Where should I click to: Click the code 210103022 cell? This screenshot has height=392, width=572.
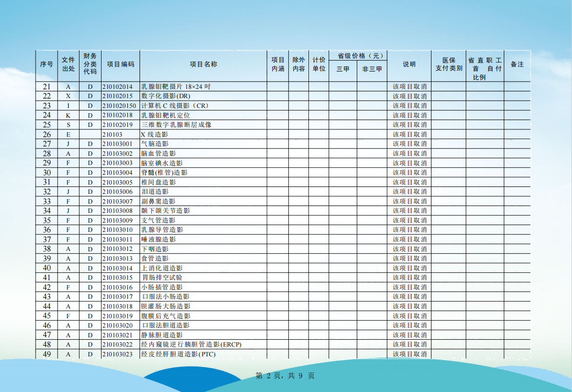(x=118, y=345)
